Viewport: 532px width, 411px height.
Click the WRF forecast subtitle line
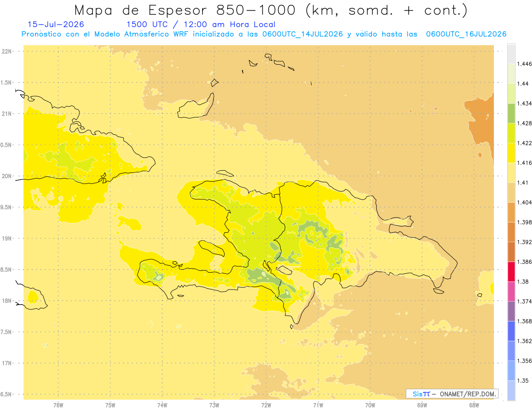click(264, 34)
